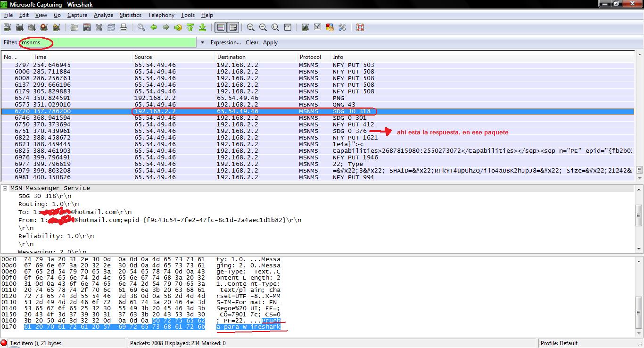Click the restart capture toolbar icon
644x348 pixels.
[56, 28]
